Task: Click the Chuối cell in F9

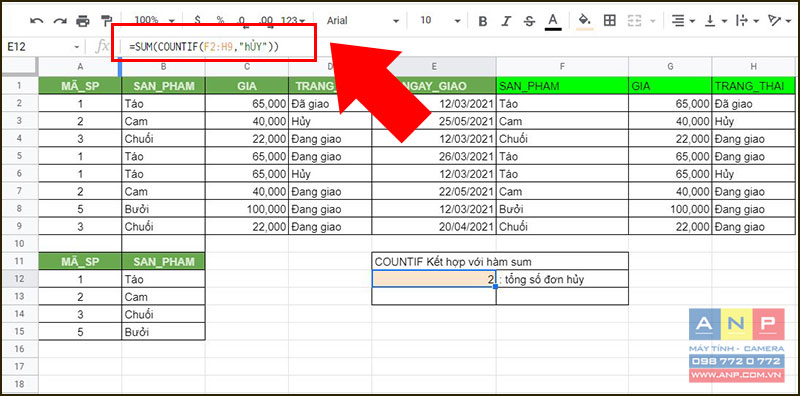Action: 562,227
